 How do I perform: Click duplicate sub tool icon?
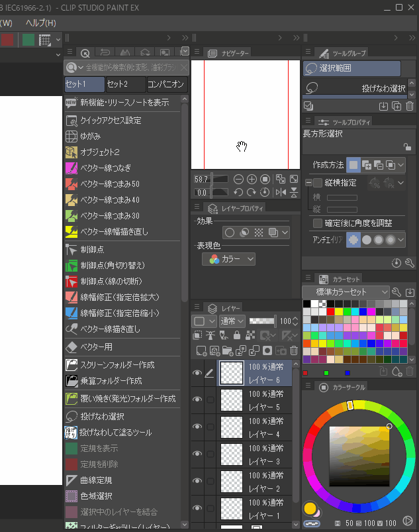tap(396, 106)
